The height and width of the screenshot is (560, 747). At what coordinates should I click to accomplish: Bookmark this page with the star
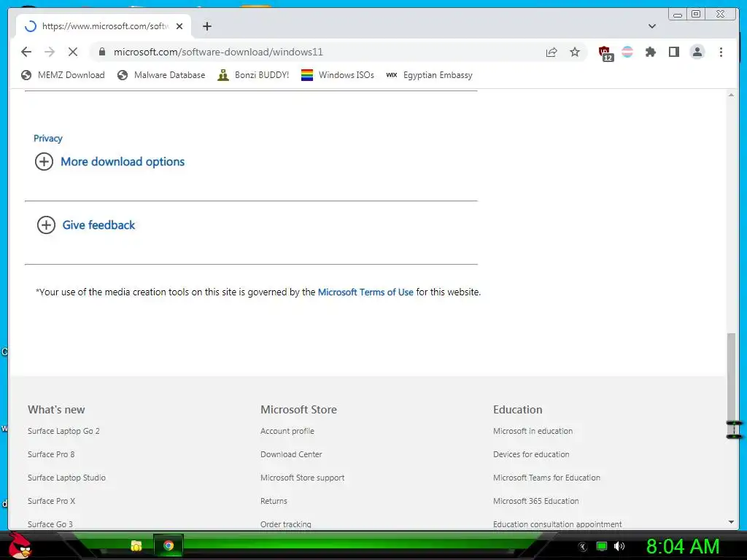(x=575, y=52)
